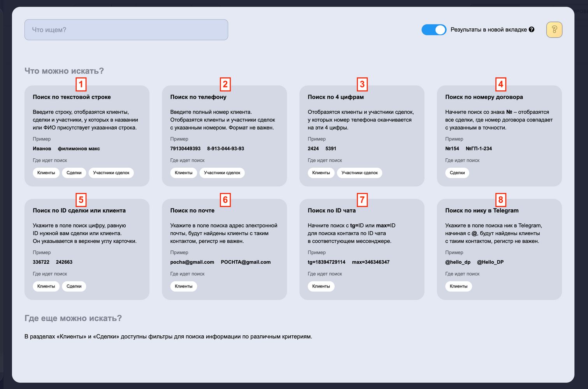Click the example "филимонов макс" text

pyautogui.click(x=79, y=149)
